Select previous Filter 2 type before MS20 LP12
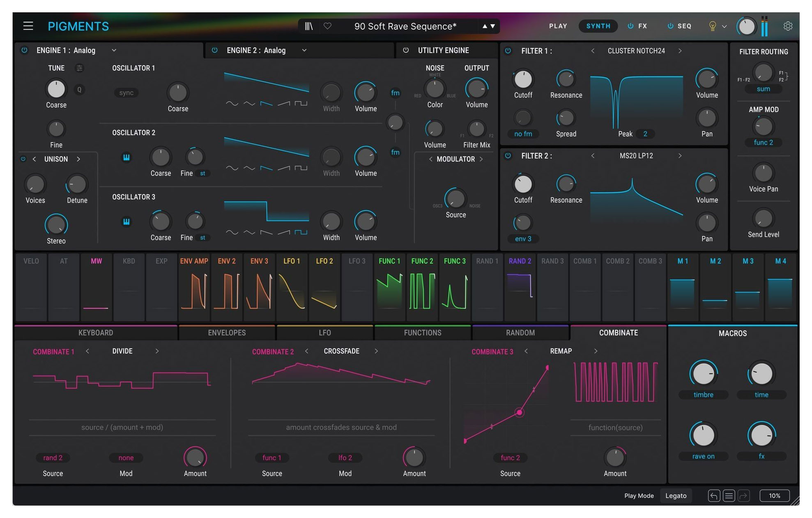The image size is (812, 518). pyautogui.click(x=593, y=156)
